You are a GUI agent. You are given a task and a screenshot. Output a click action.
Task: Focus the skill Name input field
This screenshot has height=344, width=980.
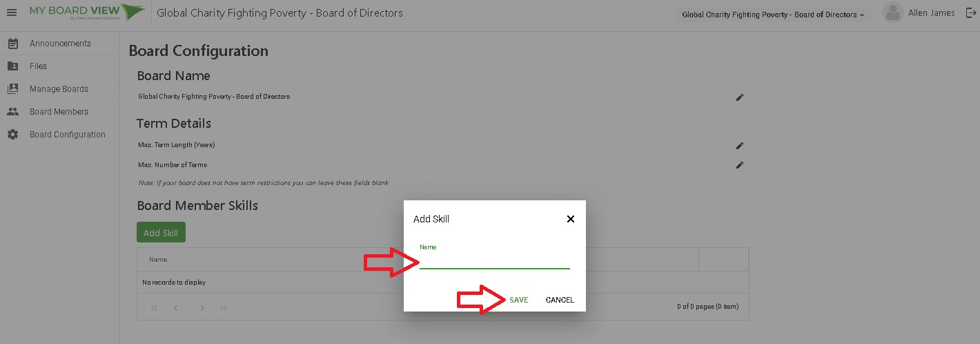(494, 261)
